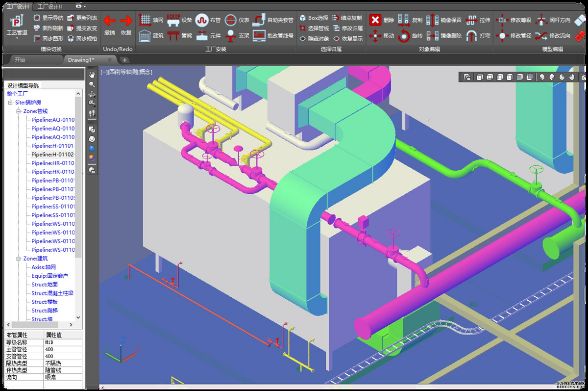Select Struct:混凝土柱梁 in the tree

(x=52, y=293)
